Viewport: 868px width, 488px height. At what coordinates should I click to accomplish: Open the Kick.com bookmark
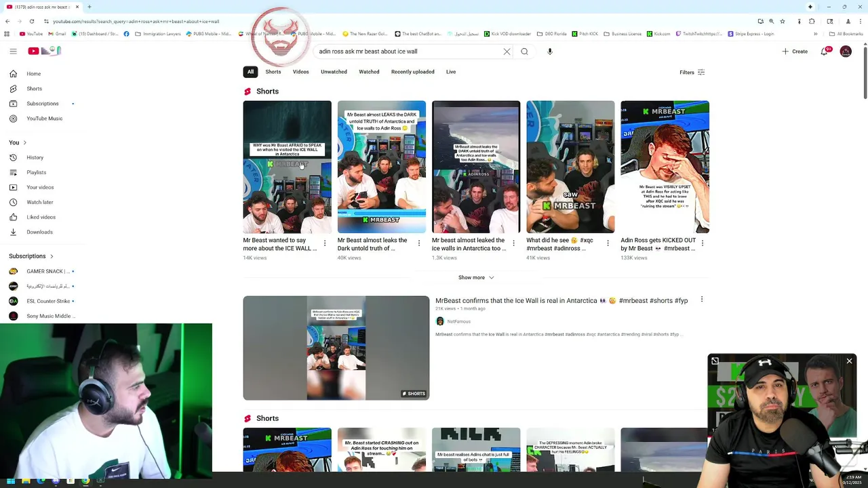pos(658,34)
